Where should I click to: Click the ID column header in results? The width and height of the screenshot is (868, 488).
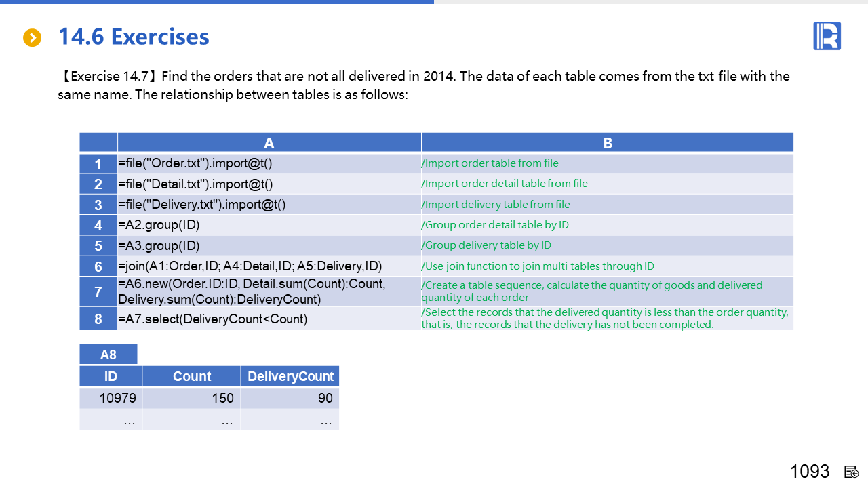[111, 376]
